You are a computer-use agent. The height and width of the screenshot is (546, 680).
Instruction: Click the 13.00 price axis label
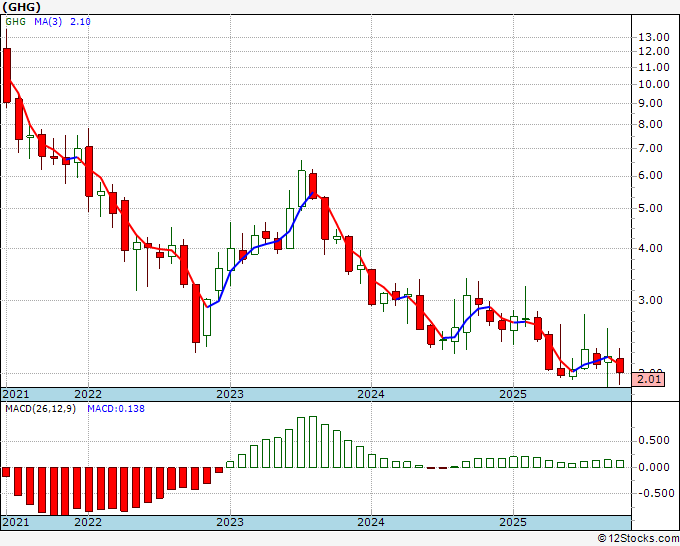654,37
